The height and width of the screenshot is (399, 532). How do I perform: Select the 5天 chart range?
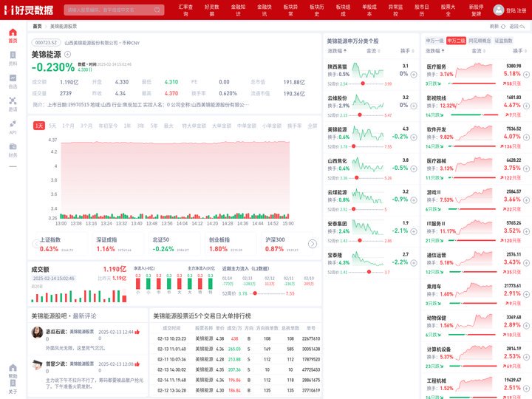(52, 126)
